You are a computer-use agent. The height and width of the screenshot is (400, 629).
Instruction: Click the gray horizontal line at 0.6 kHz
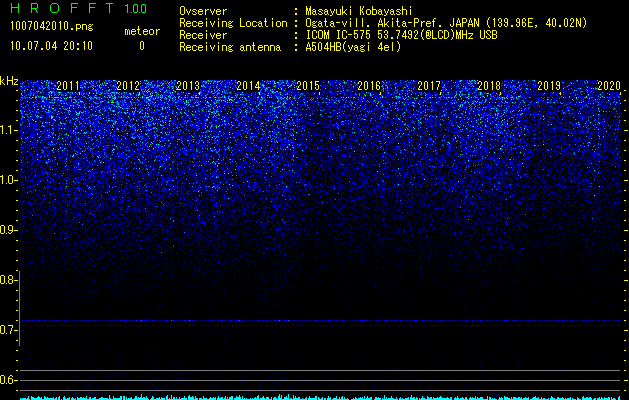coord(320,380)
